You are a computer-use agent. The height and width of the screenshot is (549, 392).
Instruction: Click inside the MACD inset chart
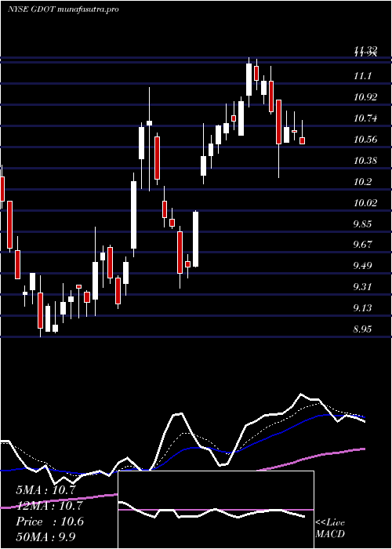pos(216,510)
